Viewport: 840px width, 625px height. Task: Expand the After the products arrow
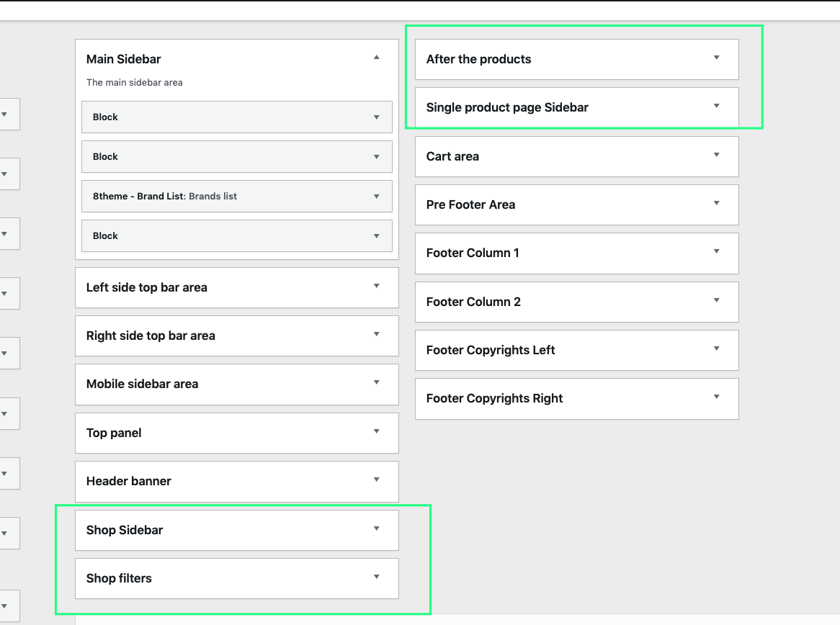pos(716,58)
